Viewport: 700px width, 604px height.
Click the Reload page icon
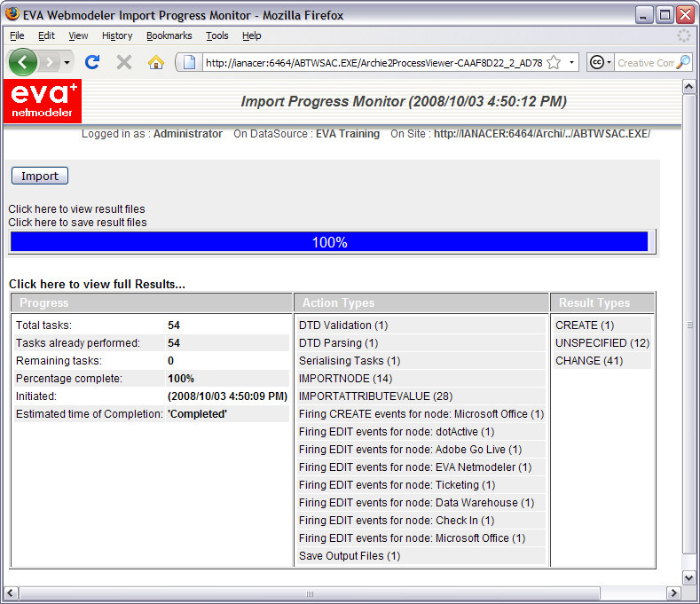tap(91, 62)
